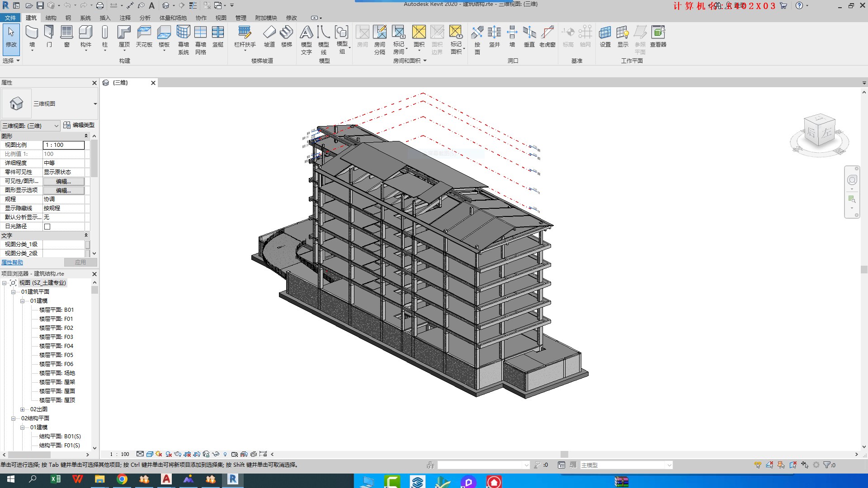868x488 pixels.
Task: Click the view's horizontal scrollbar thumb
Action: 564,455
